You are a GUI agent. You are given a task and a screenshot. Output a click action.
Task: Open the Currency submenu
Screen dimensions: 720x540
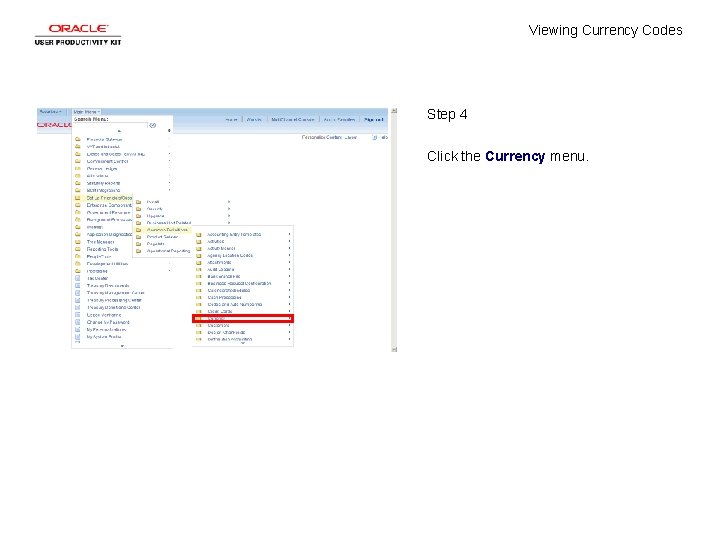(x=243, y=318)
